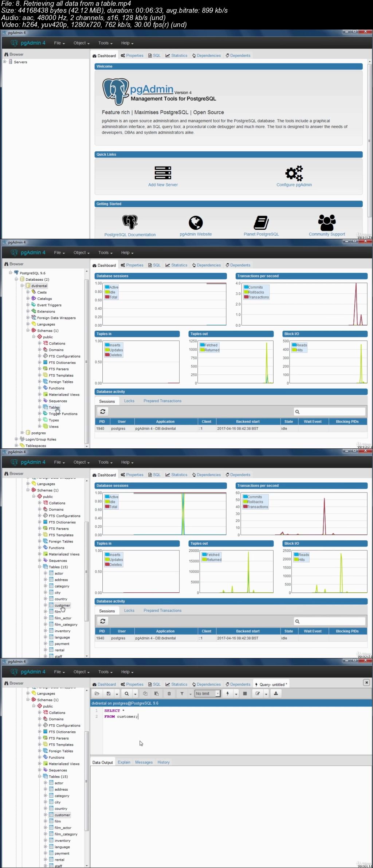
Task: Open the PostgreSQL Documentation link
Action: click(x=130, y=235)
